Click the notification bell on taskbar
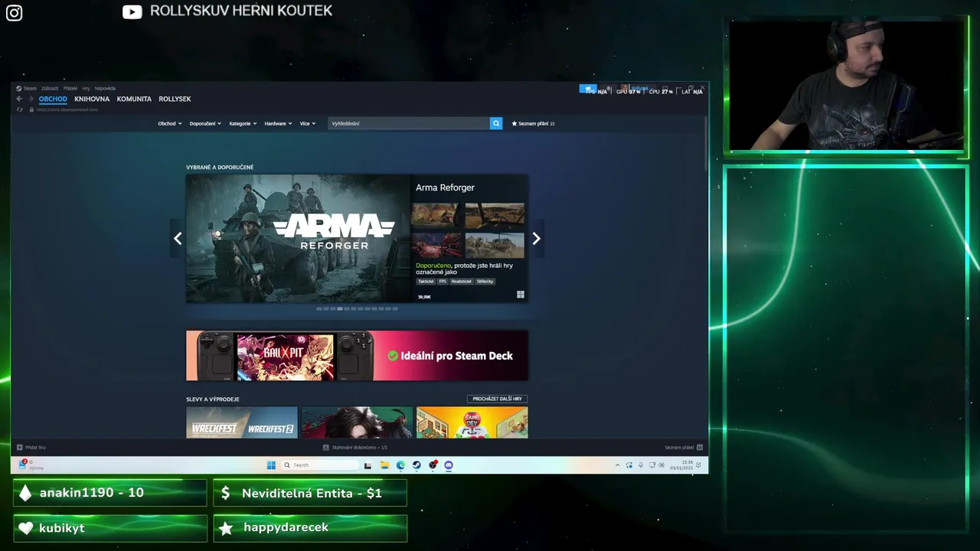 point(698,465)
